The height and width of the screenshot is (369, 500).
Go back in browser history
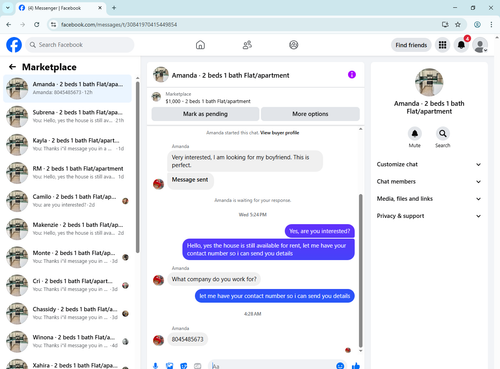[9, 24]
